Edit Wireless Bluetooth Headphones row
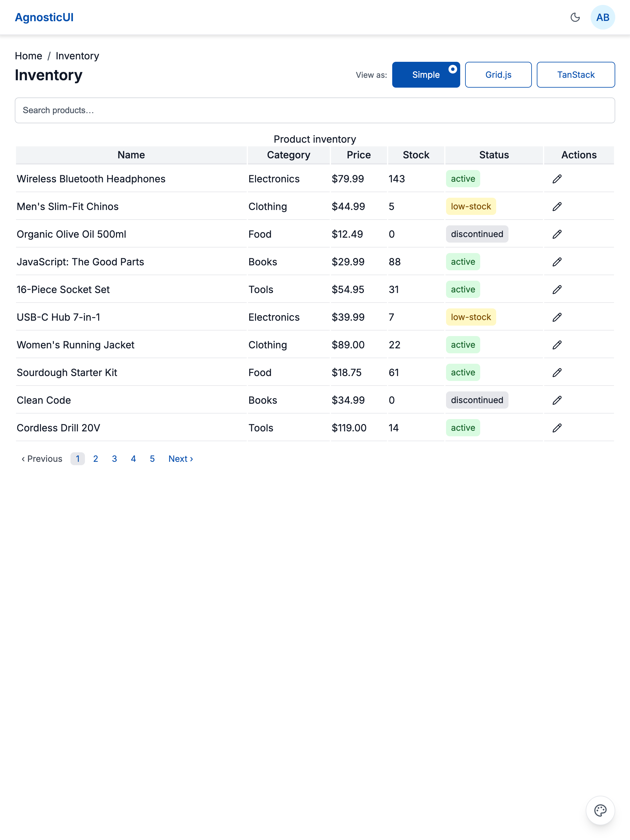630x840 pixels. tap(557, 179)
